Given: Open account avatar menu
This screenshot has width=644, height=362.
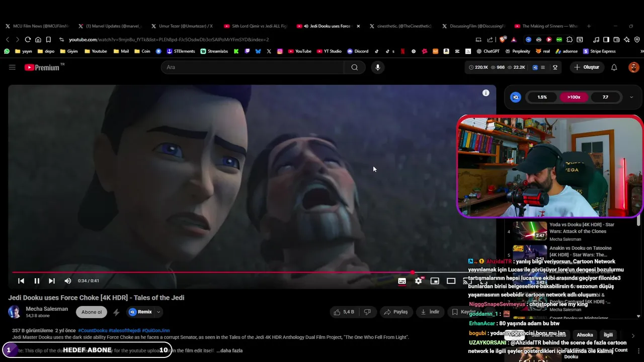Looking at the screenshot, I should [633, 67].
